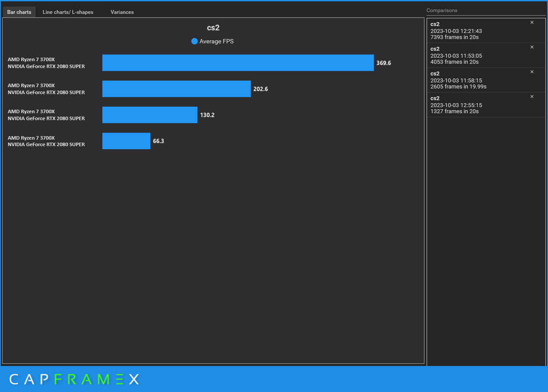548x392 pixels.
Task: Open the Variances tab
Action: [x=122, y=12]
